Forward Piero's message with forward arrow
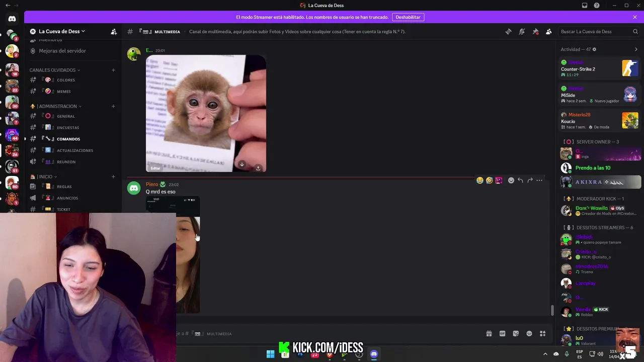 tap(530, 180)
